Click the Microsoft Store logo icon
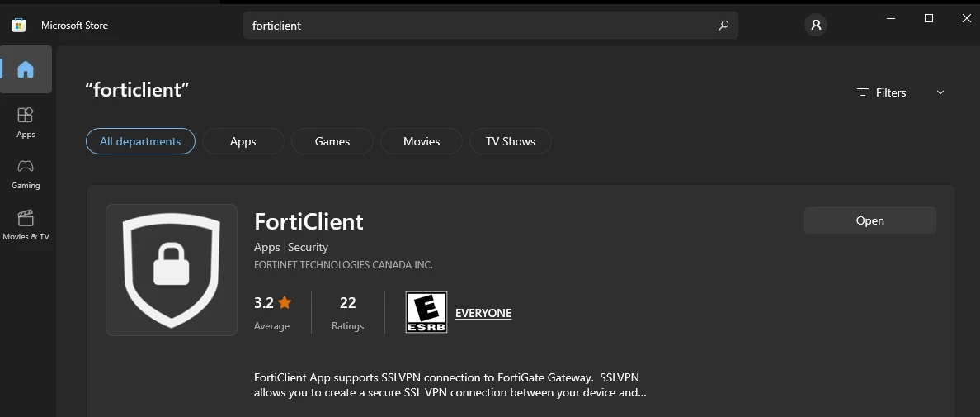The image size is (980, 417). (x=19, y=26)
